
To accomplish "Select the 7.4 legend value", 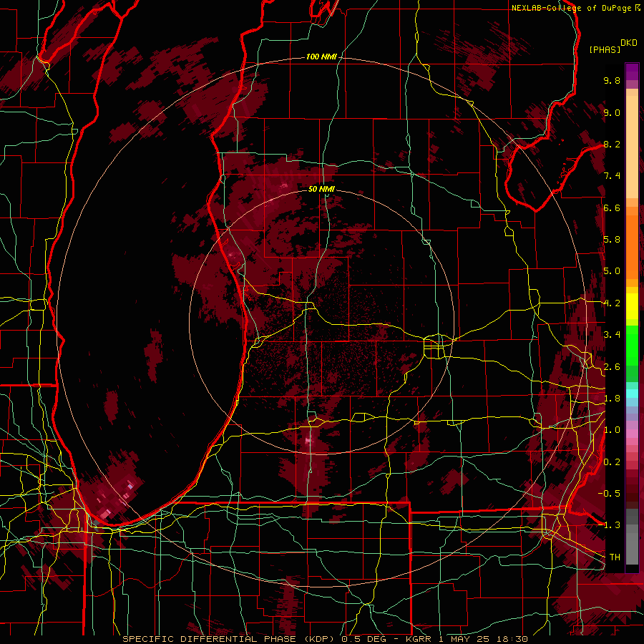I will [612, 176].
